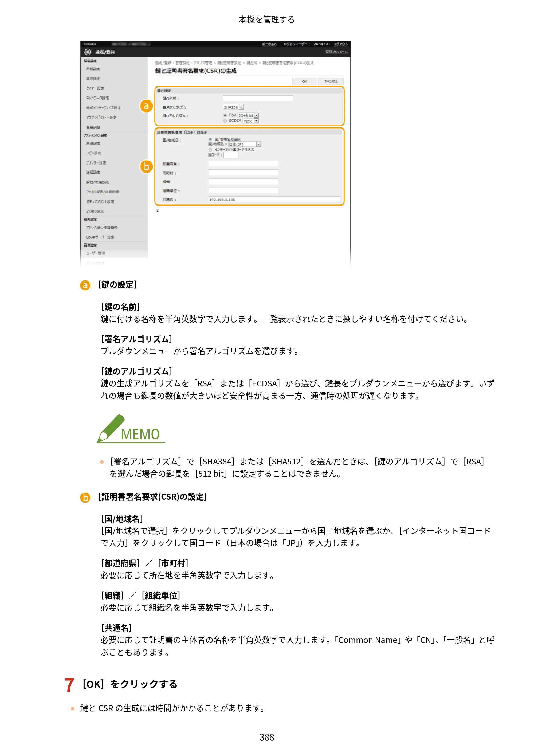Click the 国コード input field
This screenshot has height=756, width=534.
[231, 155]
